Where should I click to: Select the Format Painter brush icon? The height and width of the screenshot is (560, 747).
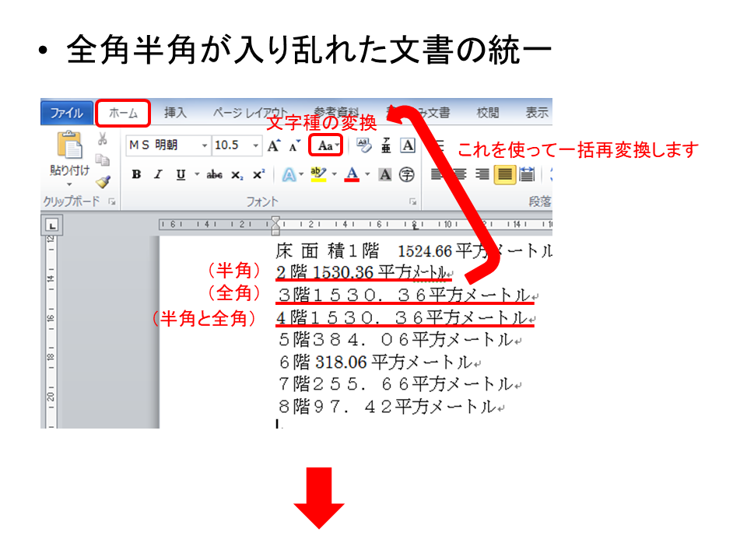pyautogui.click(x=102, y=181)
